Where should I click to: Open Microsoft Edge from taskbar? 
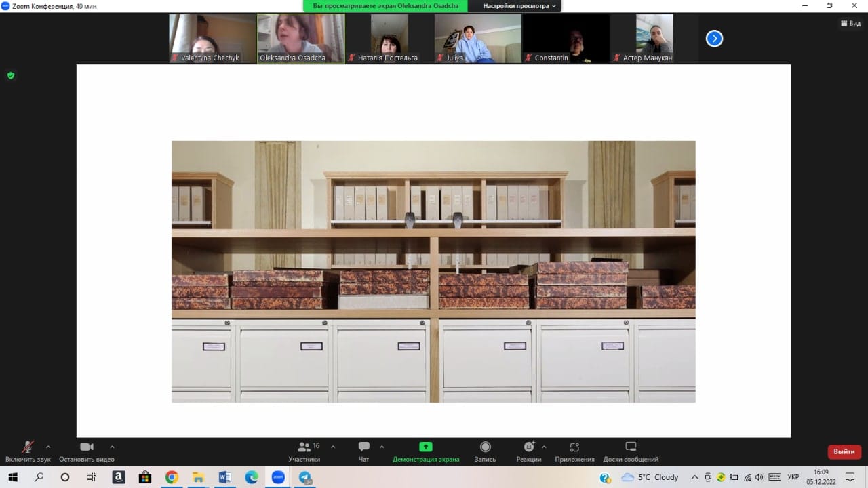(x=251, y=477)
